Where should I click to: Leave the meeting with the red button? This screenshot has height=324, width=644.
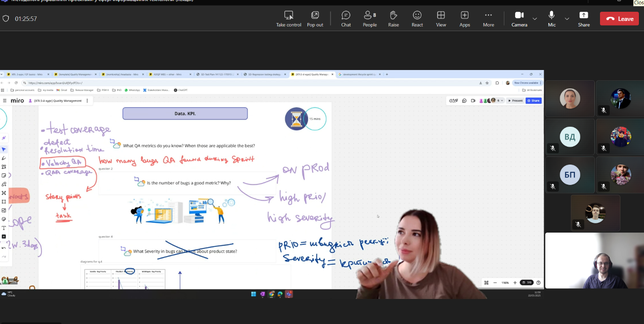click(x=619, y=19)
